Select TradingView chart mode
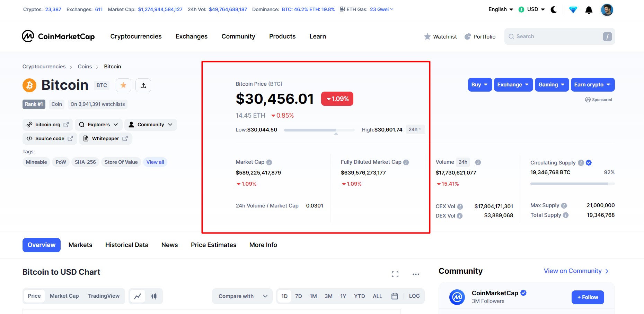Image resolution: width=644 pixels, height=314 pixels. [104, 296]
